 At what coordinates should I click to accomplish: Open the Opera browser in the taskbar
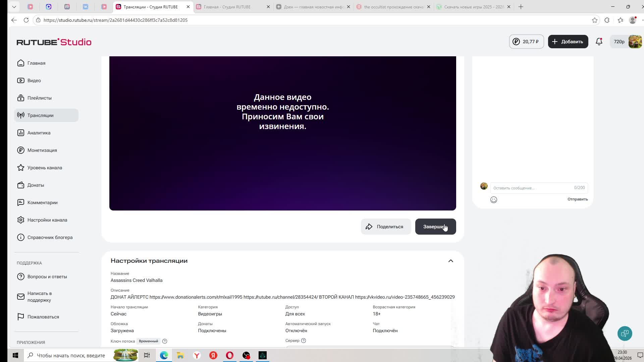[230, 355]
